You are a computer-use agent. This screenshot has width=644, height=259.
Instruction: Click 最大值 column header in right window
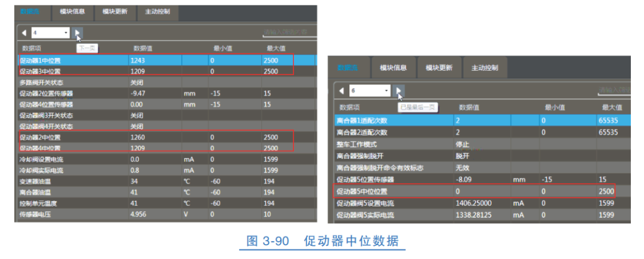point(612,107)
